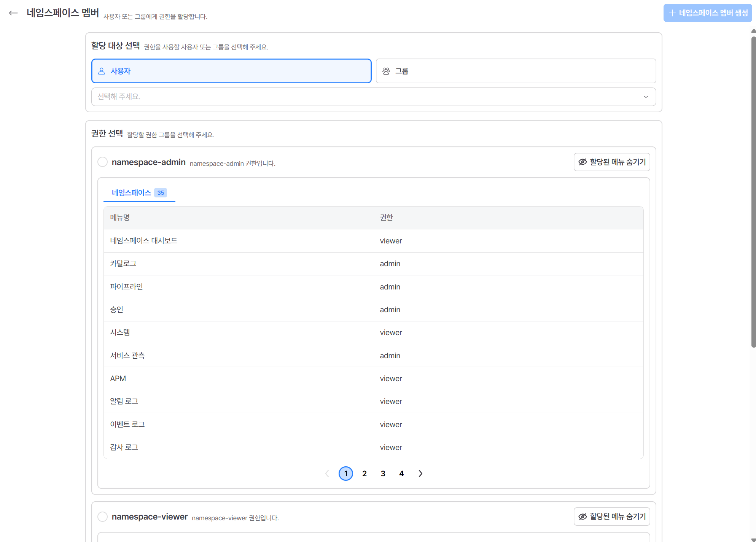
Task: Click the page vertical scrollbar thumb
Action: pyautogui.click(x=753, y=191)
